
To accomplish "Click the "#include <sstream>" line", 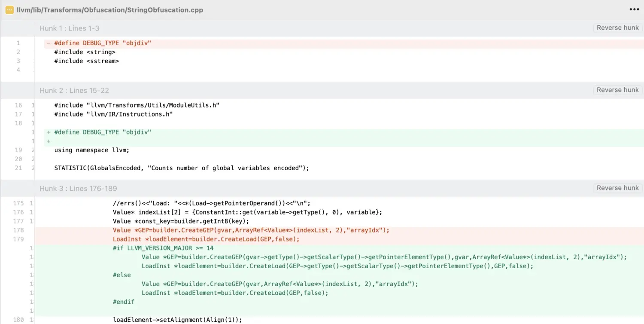I will [x=86, y=61].
